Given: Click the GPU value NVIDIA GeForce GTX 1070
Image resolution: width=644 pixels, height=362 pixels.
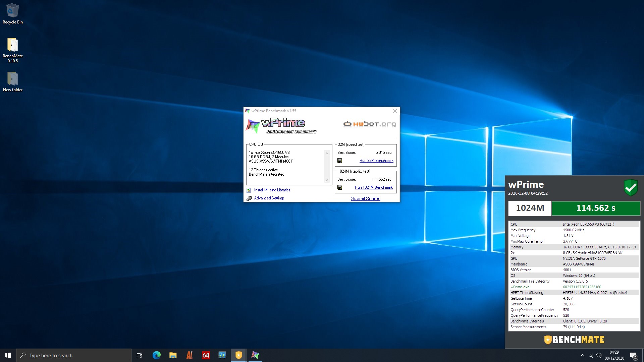Looking at the screenshot, I should click(584, 258).
